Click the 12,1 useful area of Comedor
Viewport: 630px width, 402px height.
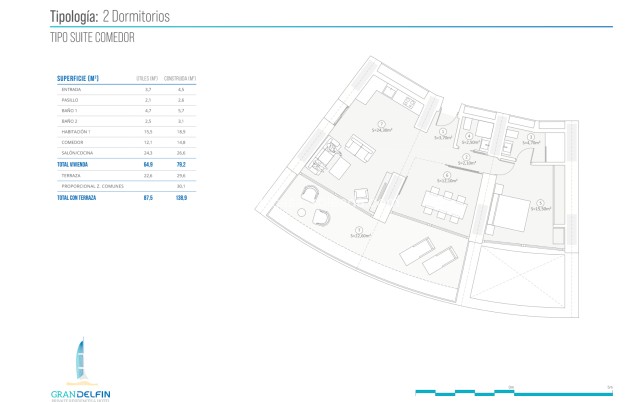[148, 142]
